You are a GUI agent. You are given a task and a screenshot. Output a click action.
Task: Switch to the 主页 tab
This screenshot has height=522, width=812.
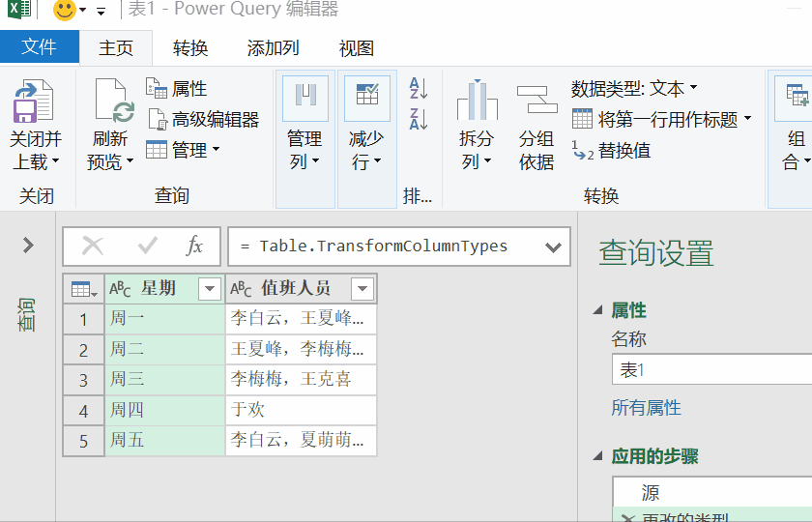[x=116, y=48]
